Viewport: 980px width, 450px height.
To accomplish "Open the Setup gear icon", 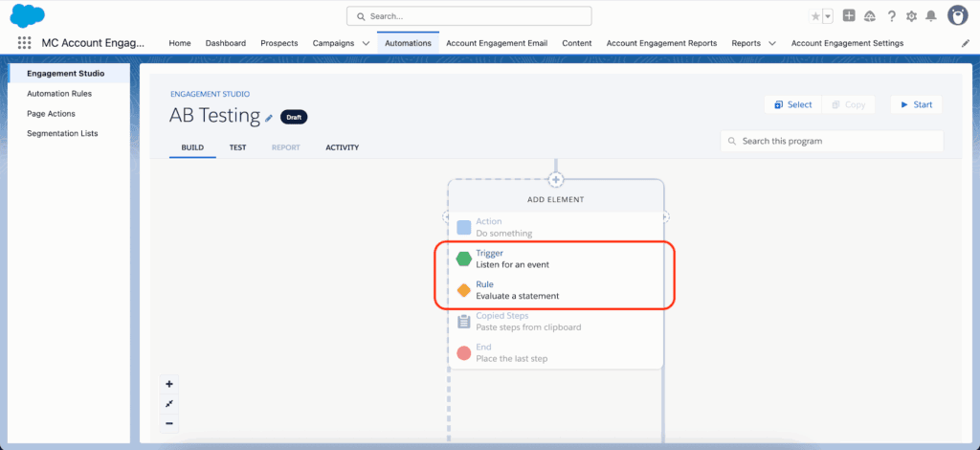I will click(x=911, y=17).
